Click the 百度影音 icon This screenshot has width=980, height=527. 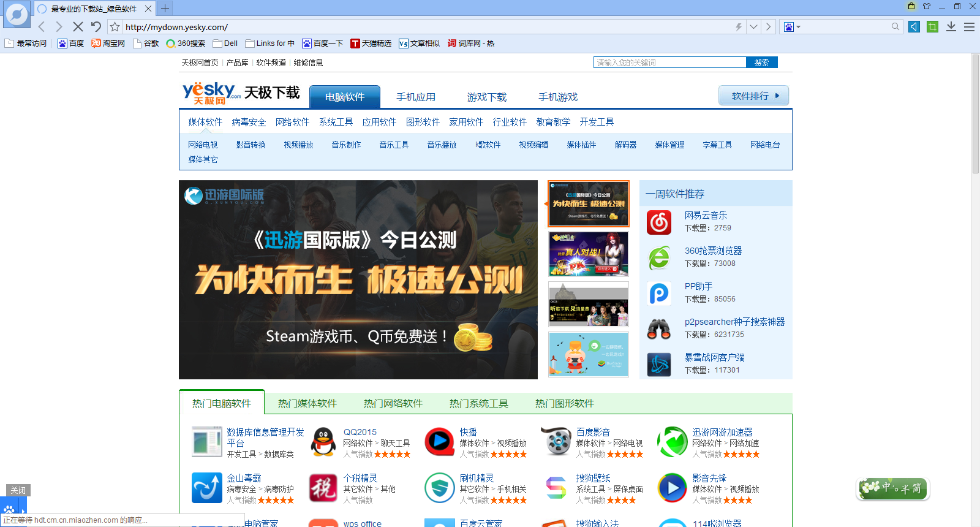556,442
